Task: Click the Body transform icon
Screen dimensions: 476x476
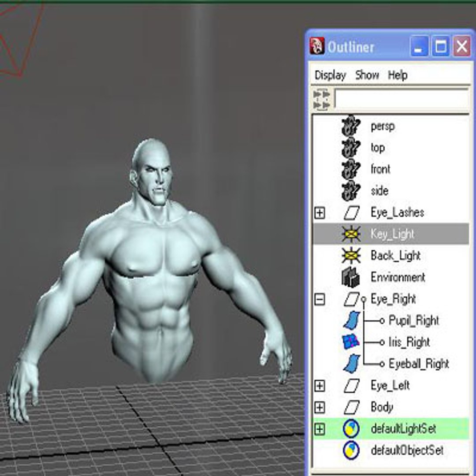Action: tap(352, 407)
